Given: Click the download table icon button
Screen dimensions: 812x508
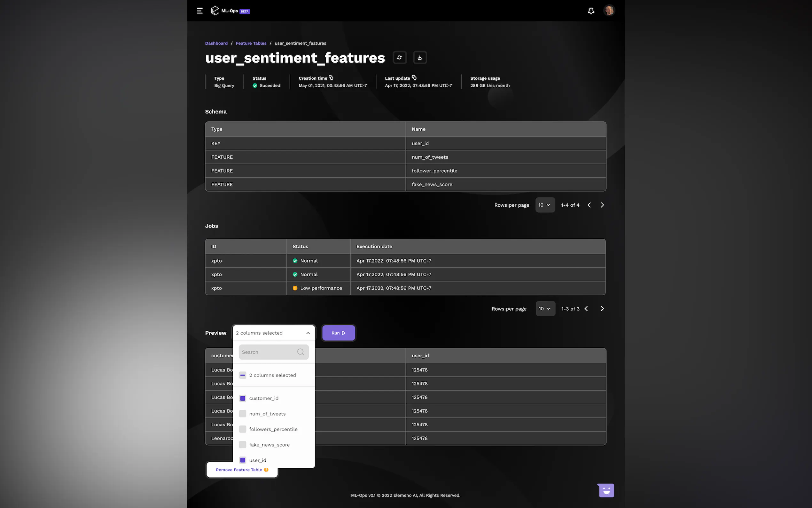Looking at the screenshot, I should [420, 58].
